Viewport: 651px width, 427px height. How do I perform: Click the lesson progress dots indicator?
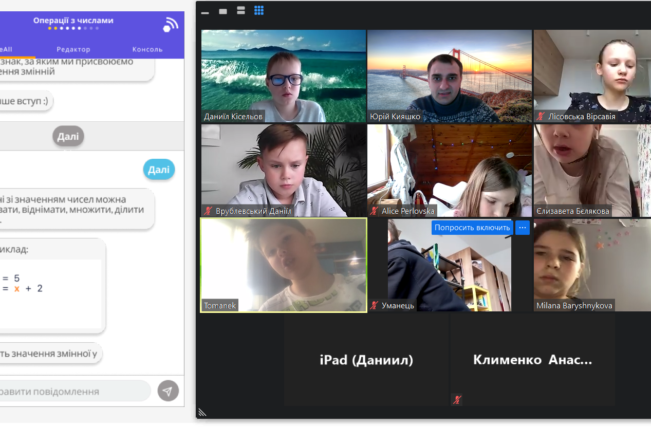[73, 28]
